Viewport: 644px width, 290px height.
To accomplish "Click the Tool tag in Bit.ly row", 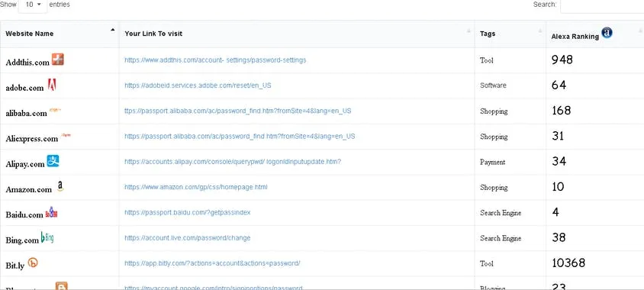I will click(487, 264).
